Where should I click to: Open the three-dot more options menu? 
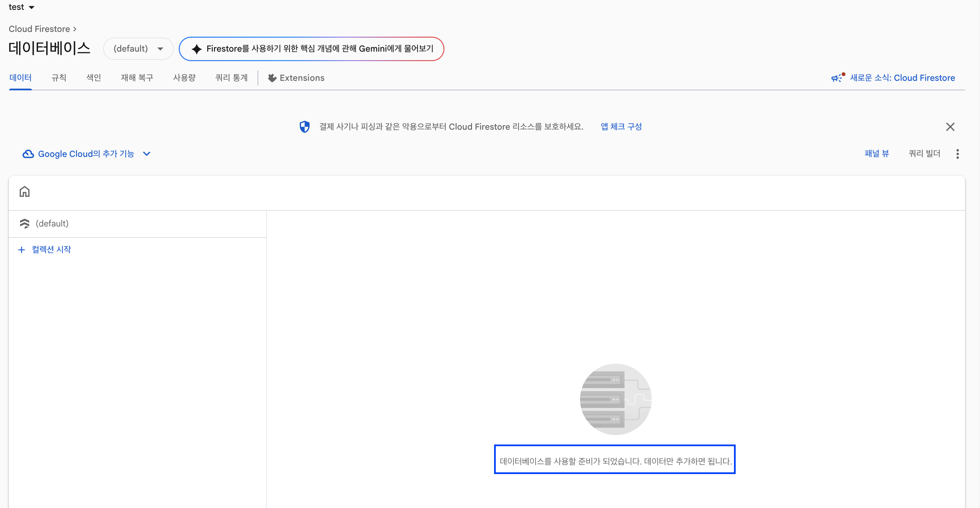pos(957,153)
